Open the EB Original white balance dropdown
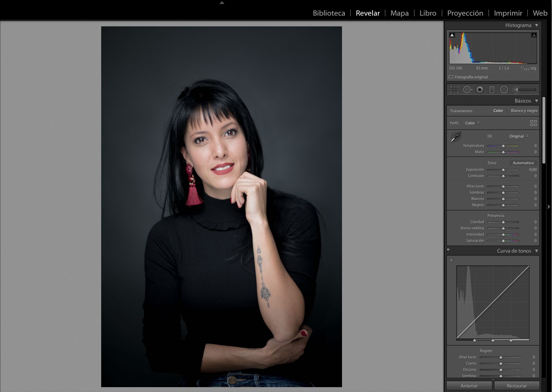 [x=519, y=136]
